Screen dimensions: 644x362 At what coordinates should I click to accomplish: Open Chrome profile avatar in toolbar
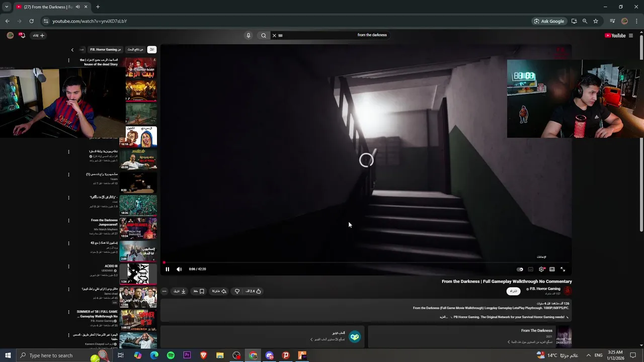pyautogui.click(x=624, y=21)
